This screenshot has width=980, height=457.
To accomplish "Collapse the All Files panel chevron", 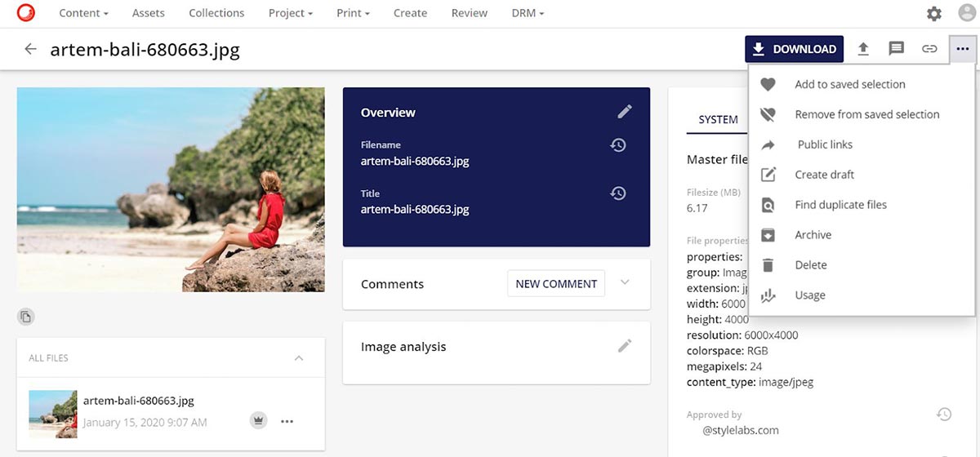I will [299, 358].
